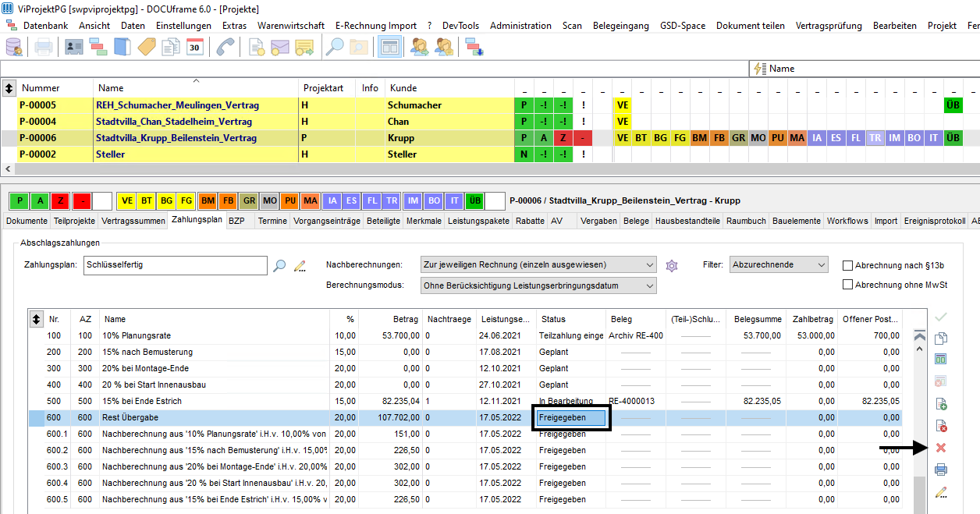Click the orange tag toolbar icon

147,47
